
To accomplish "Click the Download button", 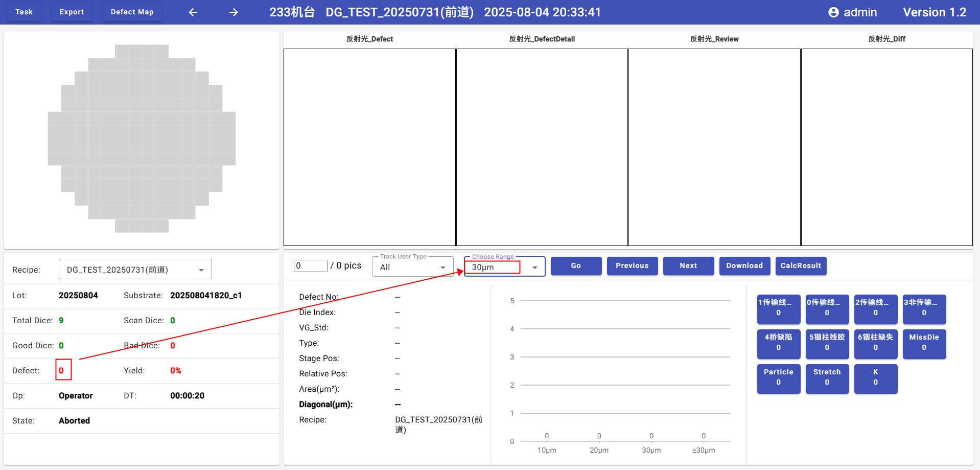I will tap(744, 265).
